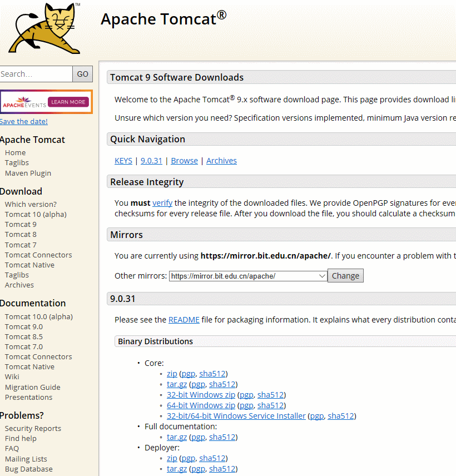Click the GO search button

[82, 74]
